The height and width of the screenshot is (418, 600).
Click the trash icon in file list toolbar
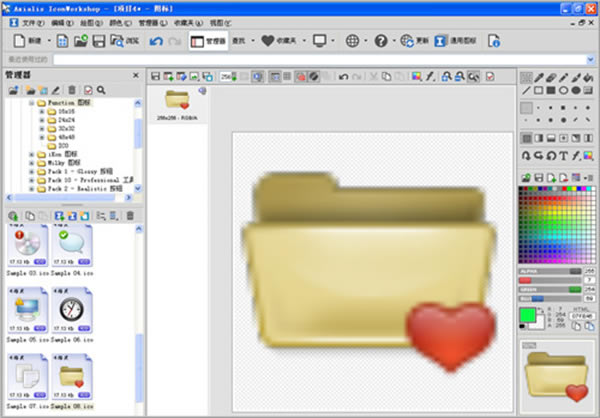coord(130,216)
